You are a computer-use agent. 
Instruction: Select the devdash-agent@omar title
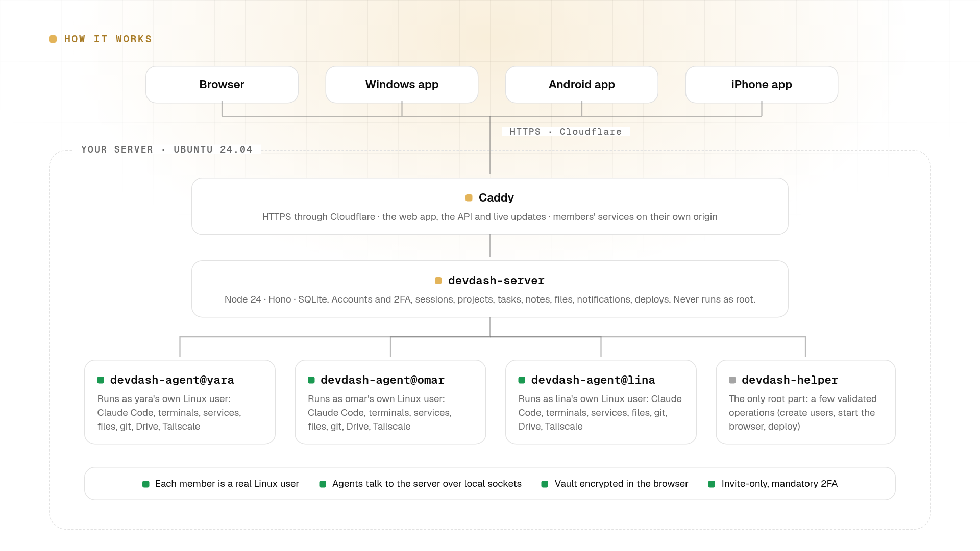coord(383,380)
